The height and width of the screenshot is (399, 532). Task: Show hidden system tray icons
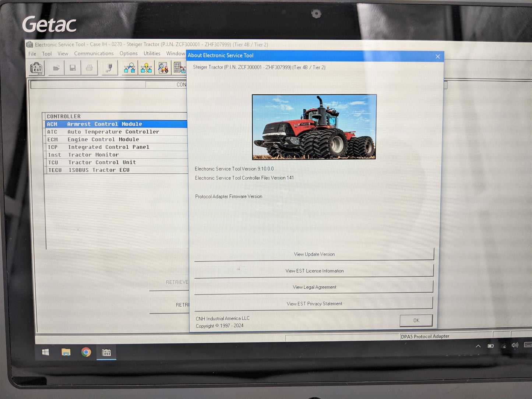(478, 346)
